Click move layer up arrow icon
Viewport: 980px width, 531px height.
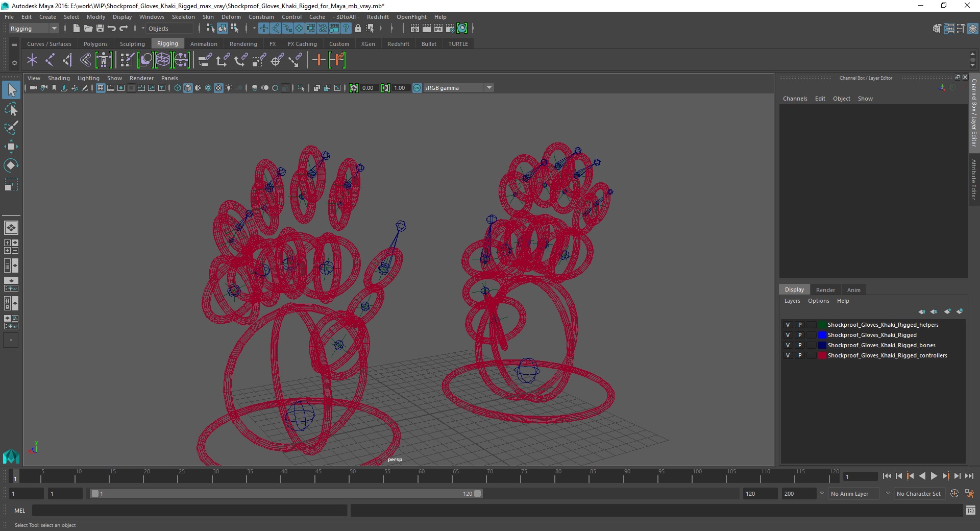(922, 311)
